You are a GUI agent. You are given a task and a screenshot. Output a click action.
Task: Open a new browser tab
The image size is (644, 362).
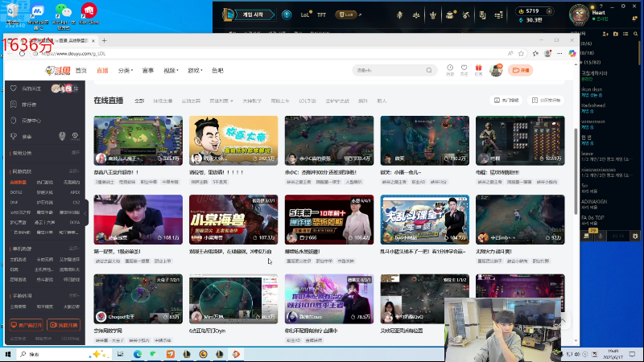coord(105,41)
